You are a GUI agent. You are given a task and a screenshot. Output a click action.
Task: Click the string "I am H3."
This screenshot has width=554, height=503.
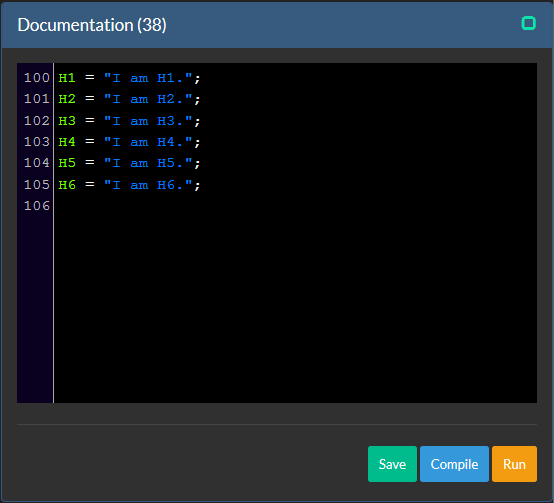pyautogui.click(x=148, y=121)
